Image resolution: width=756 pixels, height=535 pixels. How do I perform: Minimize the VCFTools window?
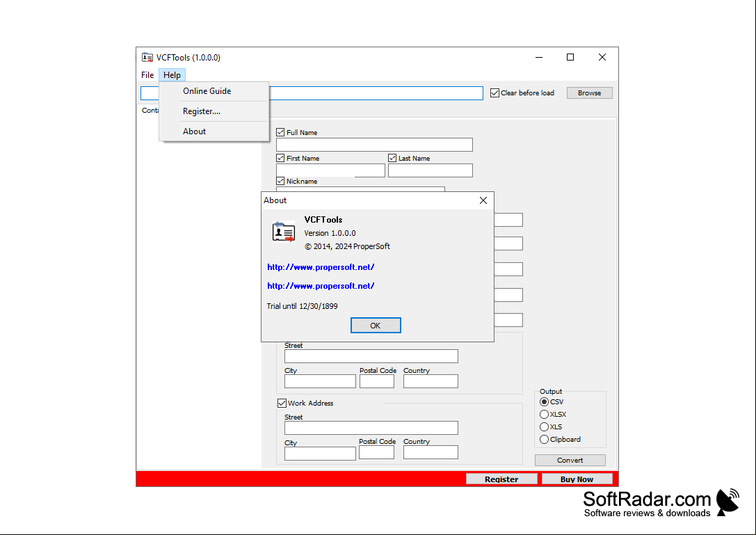(x=539, y=58)
